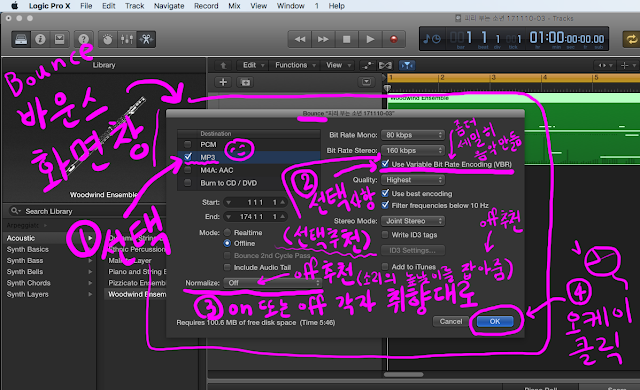Screen dimensions: 640x390
Task: Check the PCM destination checkbox
Action: pos(188,144)
